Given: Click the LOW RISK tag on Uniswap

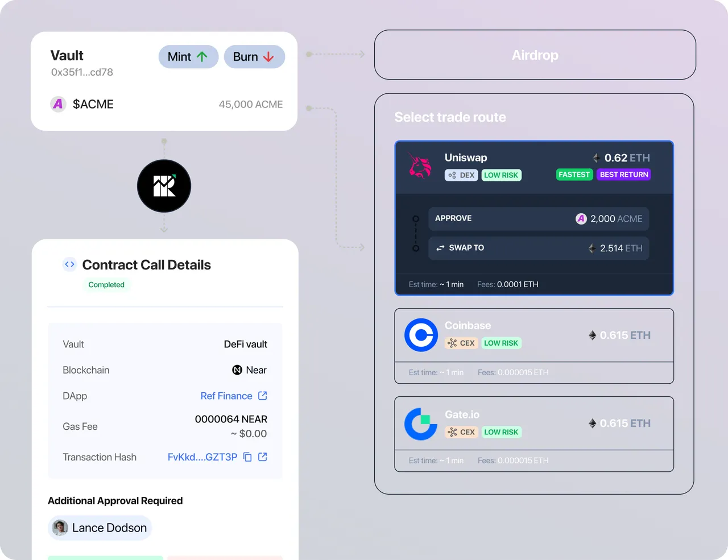Looking at the screenshot, I should tap(501, 175).
